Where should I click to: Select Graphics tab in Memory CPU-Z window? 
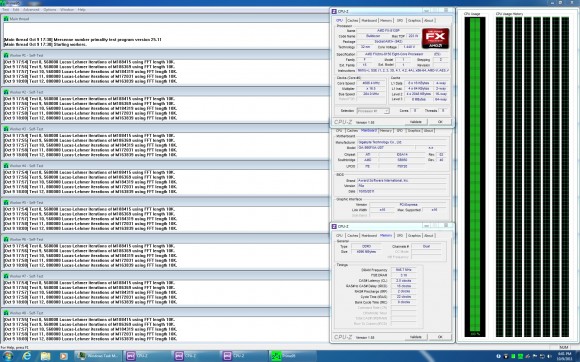click(x=414, y=236)
